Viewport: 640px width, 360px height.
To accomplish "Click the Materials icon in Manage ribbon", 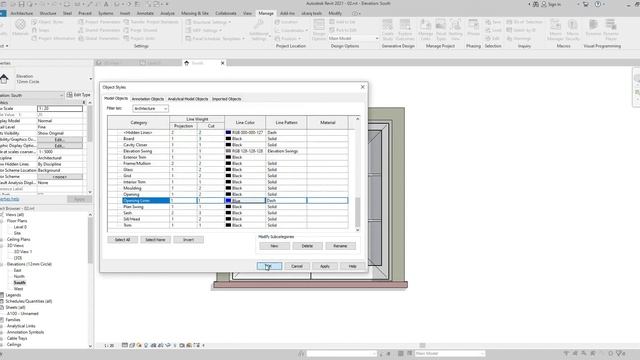I will [20, 25].
